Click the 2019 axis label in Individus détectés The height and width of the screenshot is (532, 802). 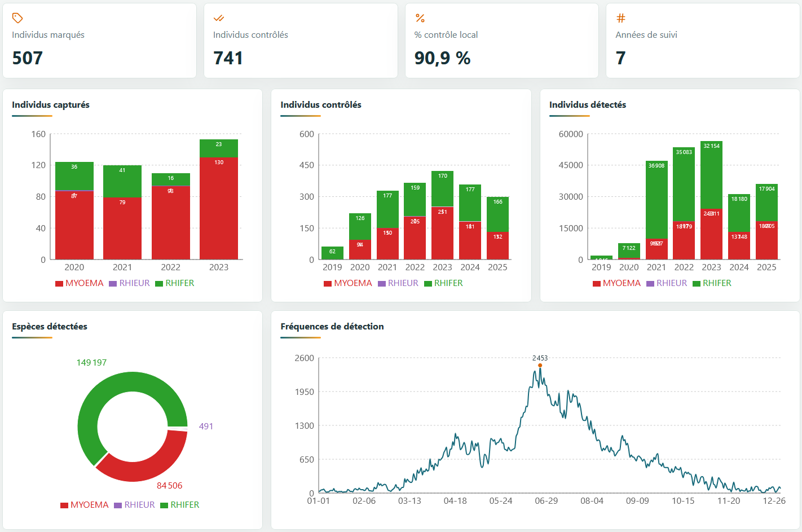(601, 267)
